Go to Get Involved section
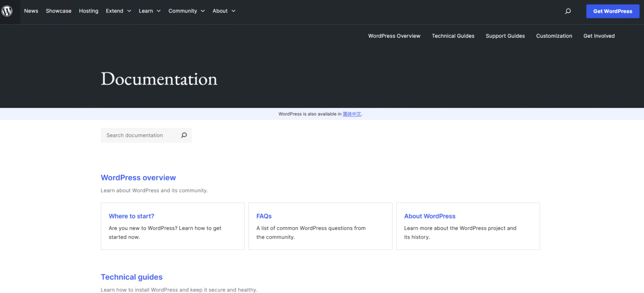Screen dimensions: 644x293 [x=599, y=36]
